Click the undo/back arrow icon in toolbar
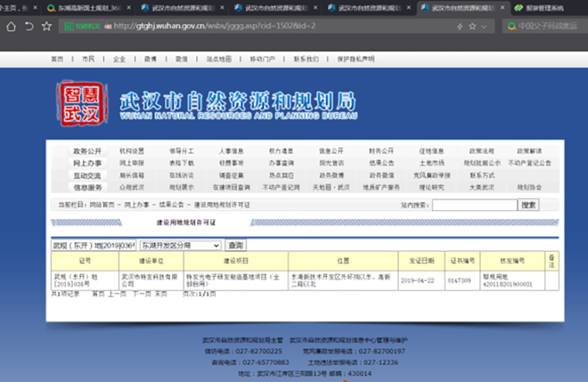 point(29,26)
